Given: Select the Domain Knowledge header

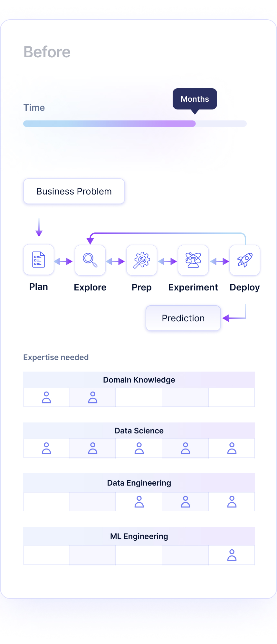Looking at the screenshot, I should point(139,380).
